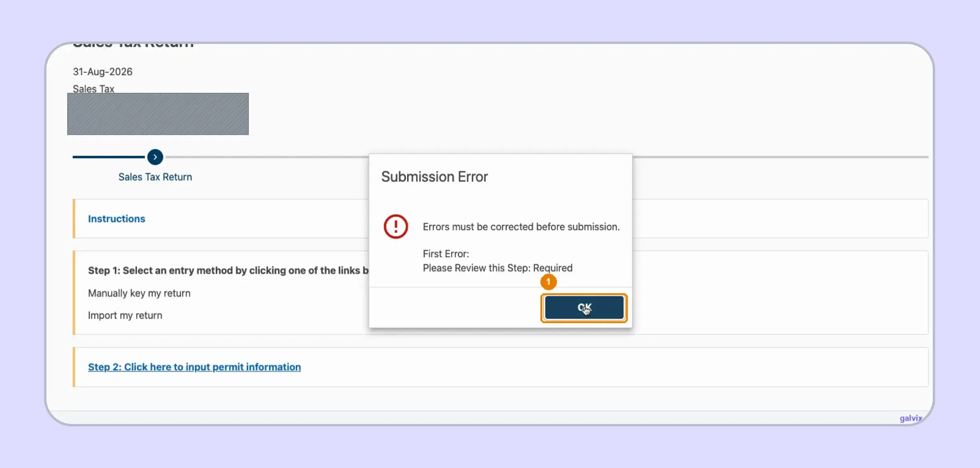Open the Instructions section
Screen dimensions: 980x468
point(116,219)
